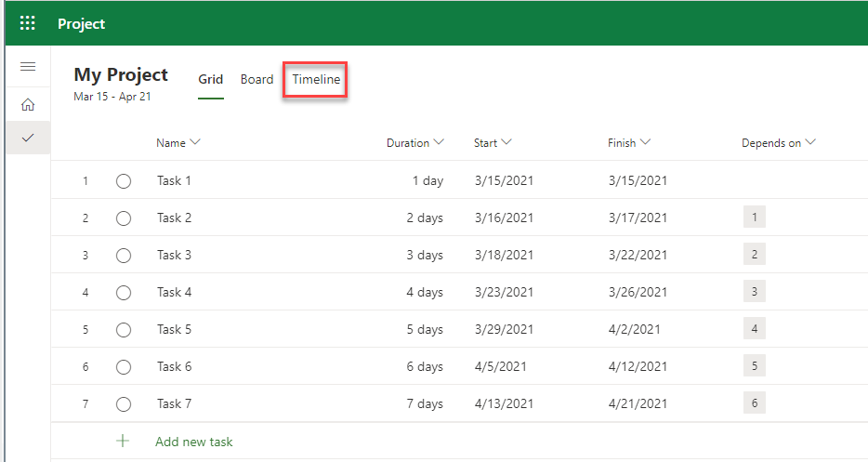Open the app launcher waffle icon
Screen dimensions: 868x462
click(x=28, y=23)
